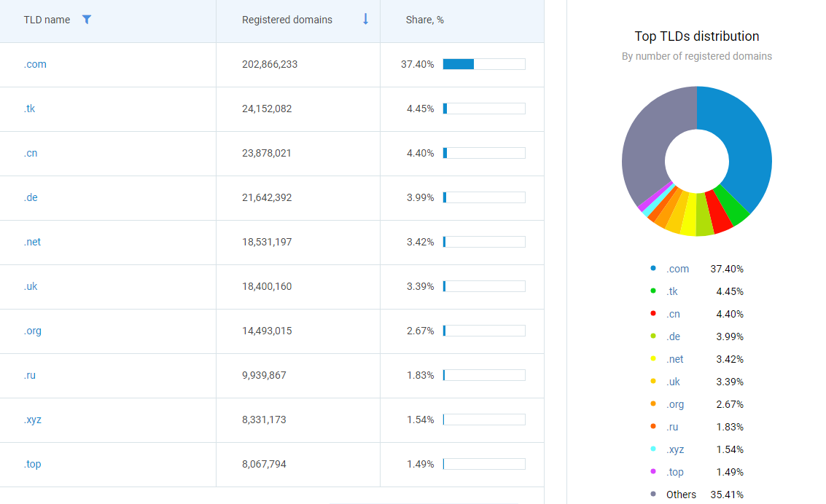Viewport: 826px width, 504px height.
Task: Toggle the .tk green legend marker
Action: point(653,291)
